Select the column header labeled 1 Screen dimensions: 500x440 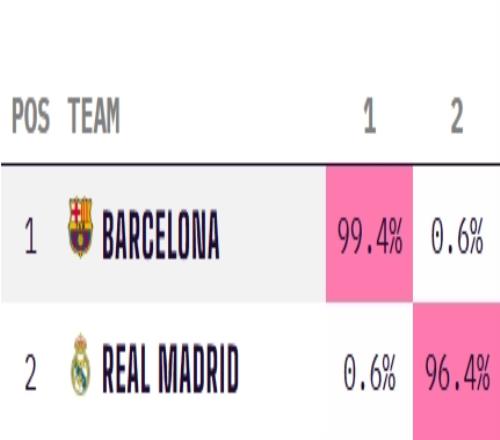point(369,116)
